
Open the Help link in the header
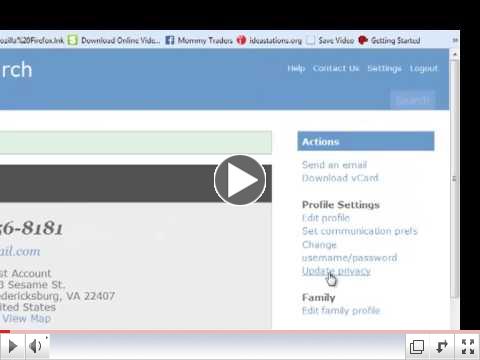[x=296, y=68]
